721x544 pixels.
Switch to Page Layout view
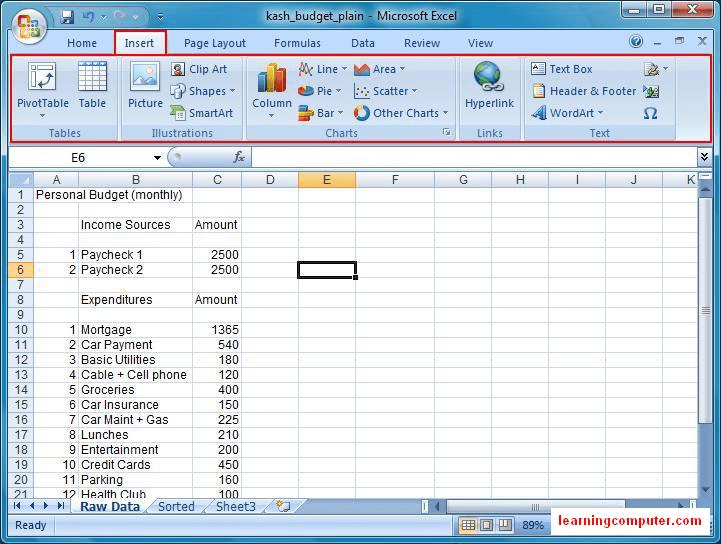point(486,525)
